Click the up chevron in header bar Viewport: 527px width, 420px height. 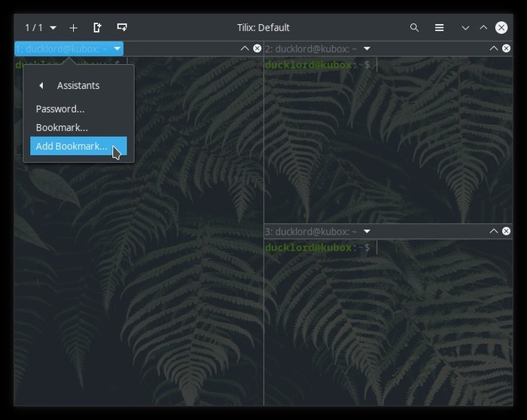483,28
